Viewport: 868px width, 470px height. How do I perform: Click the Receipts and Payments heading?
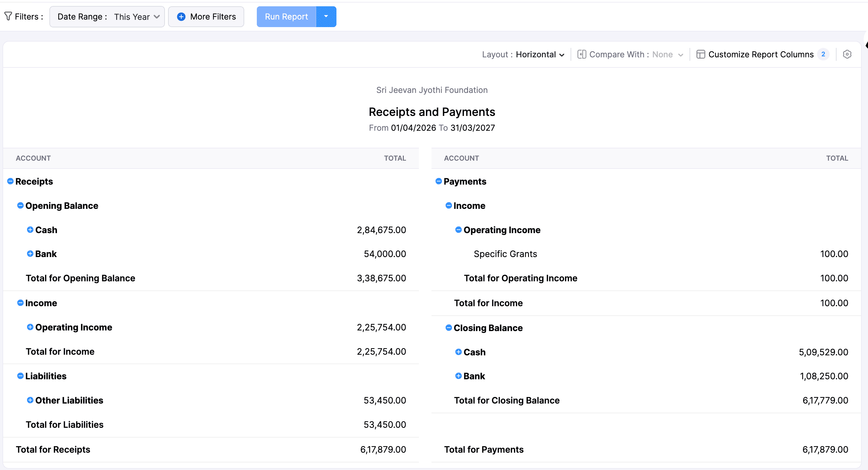pos(432,112)
